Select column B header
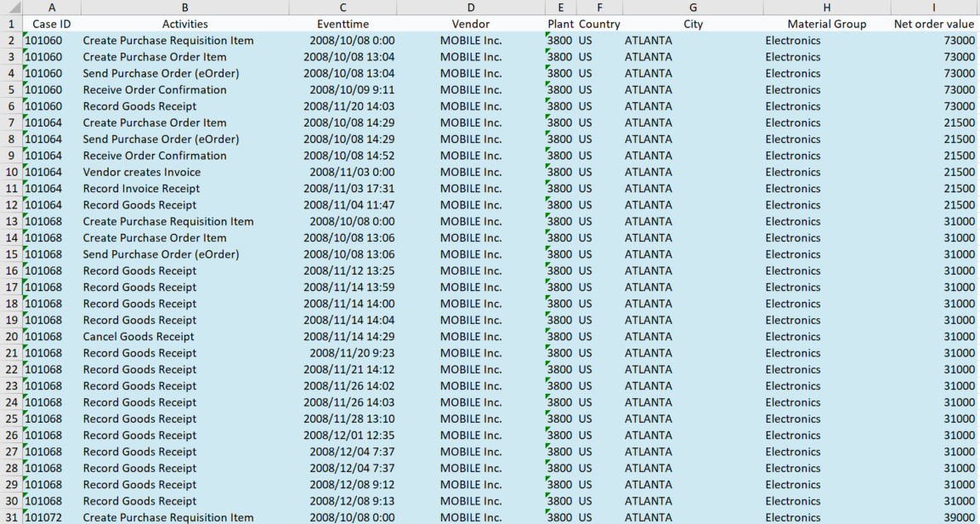 [185, 8]
